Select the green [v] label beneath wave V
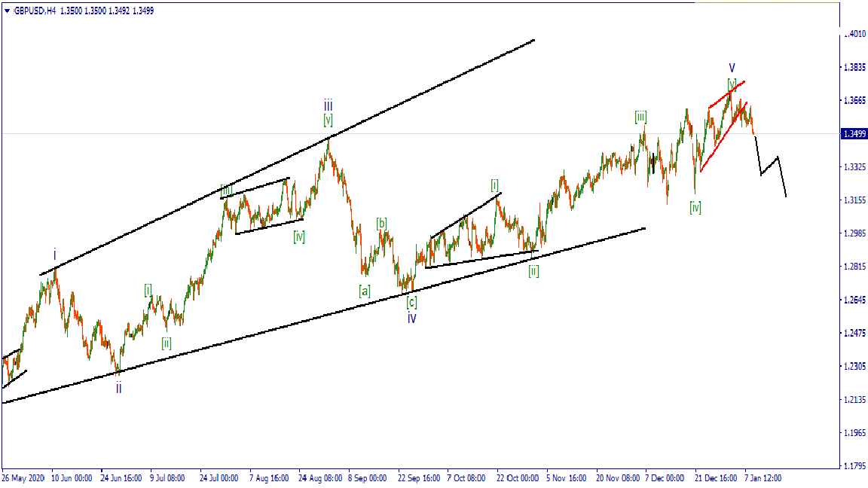 [732, 83]
